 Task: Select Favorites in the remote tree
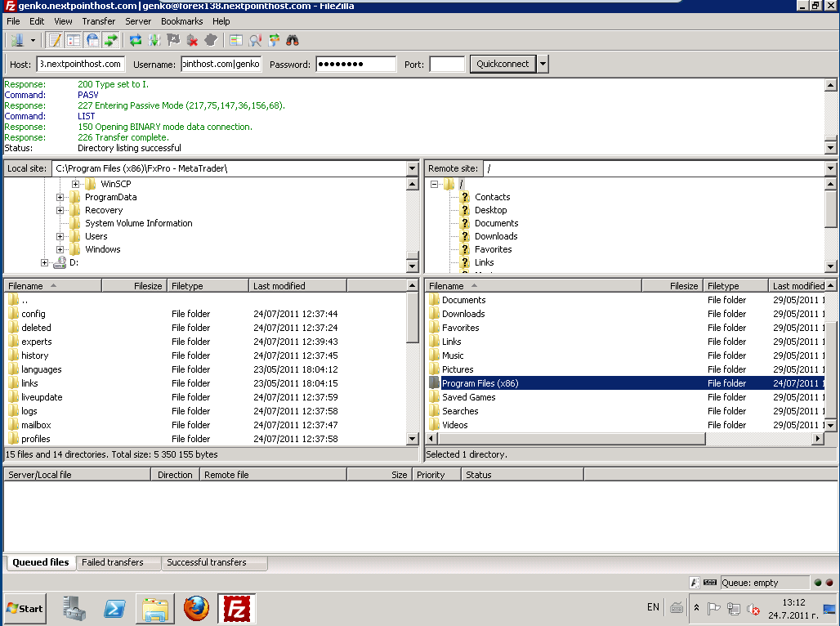point(493,249)
